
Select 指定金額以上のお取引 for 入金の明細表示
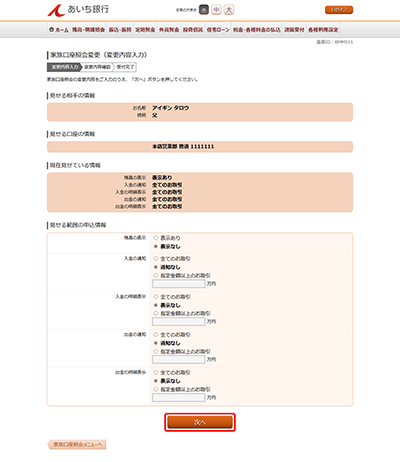pyautogui.click(x=156, y=314)
